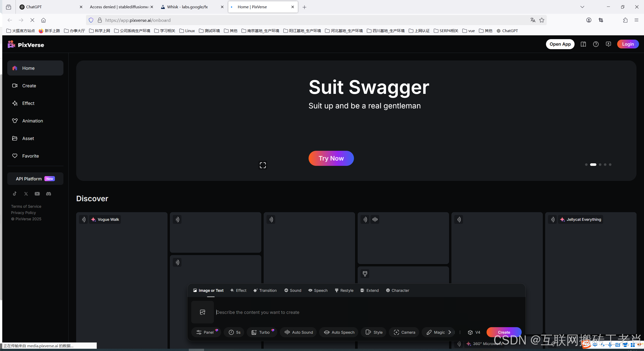Click the YouTube icon in sidebar
The height and width of the screenshot is (351, 644).
[37, 194]
